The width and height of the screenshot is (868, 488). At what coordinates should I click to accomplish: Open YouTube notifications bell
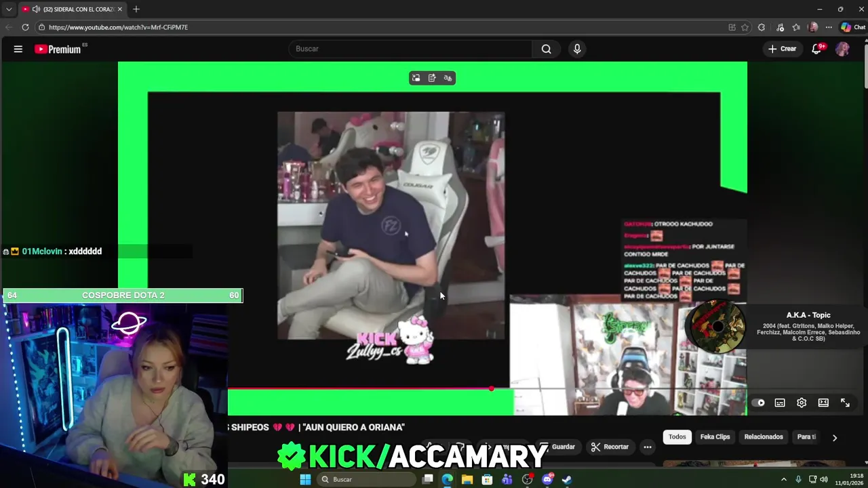click(817, 49)
